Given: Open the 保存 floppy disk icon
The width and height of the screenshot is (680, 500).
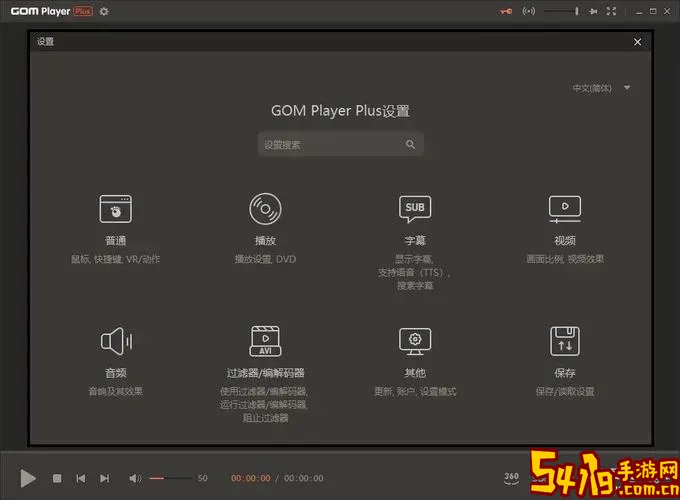Looking at the screenshot, I should (x=565, y=341).
